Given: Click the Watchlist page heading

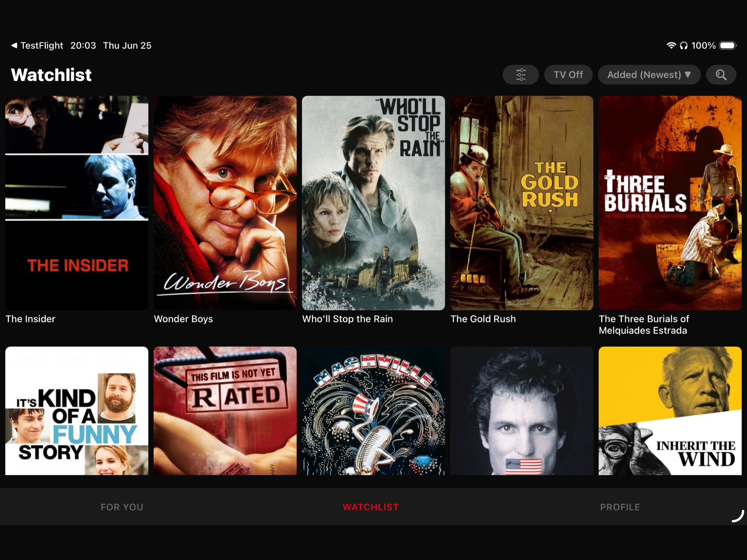Looking at the screenshot, I should coord(51,75).
